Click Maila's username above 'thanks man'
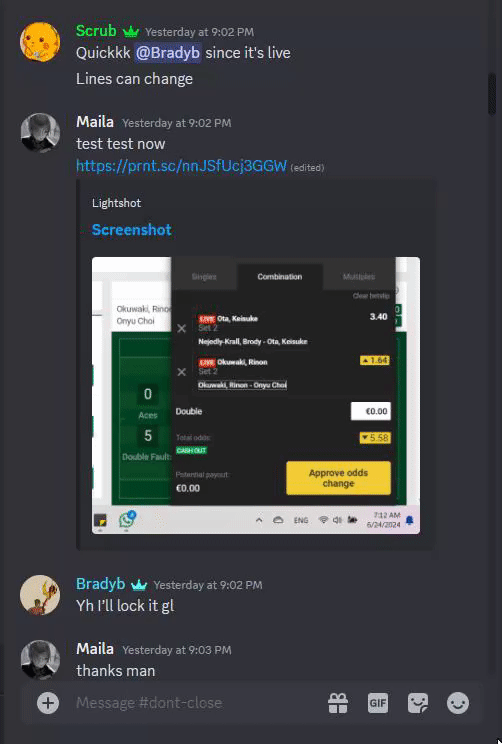The image size is (502, 744). click(95, 649)
